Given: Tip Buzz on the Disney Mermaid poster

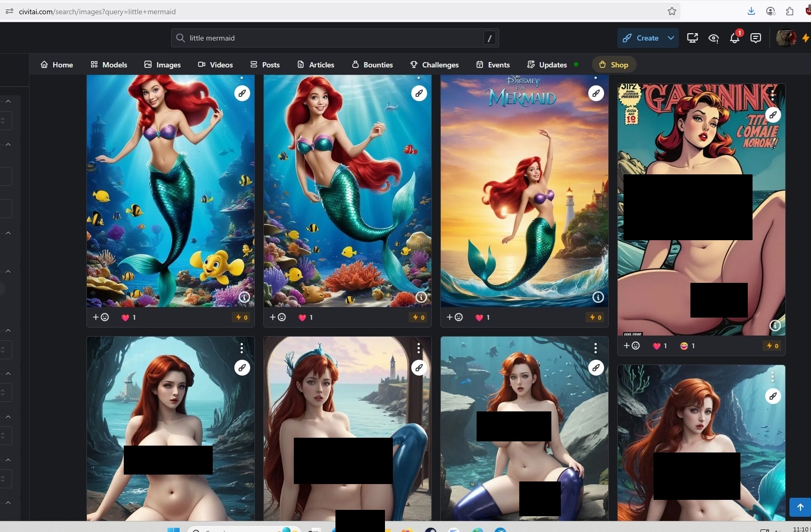Looking at the screenshot, I should (596, 317).
